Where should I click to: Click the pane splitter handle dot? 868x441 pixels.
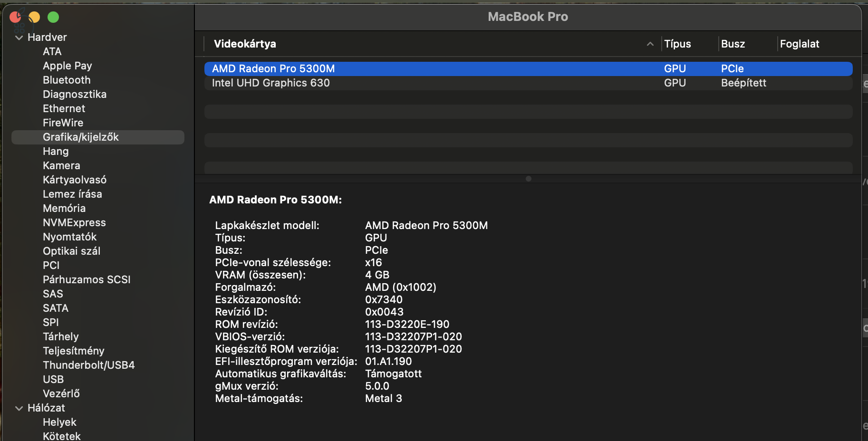tap(529, 179)
